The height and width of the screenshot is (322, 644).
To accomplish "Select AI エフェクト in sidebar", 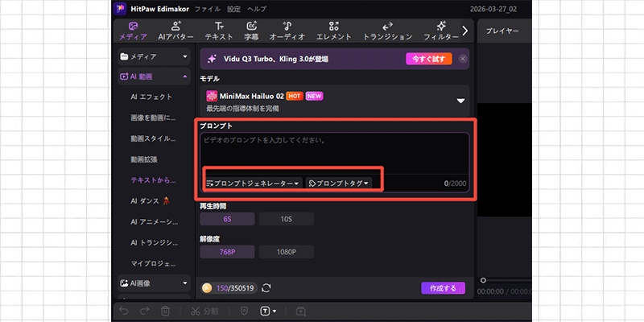I will click(151, 97).
